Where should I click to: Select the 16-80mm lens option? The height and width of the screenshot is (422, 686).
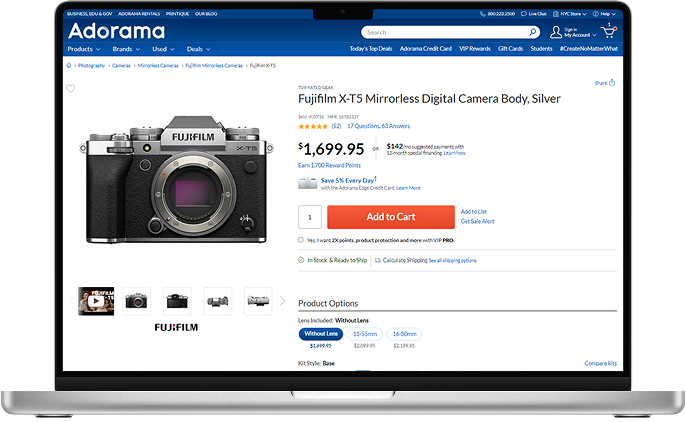[x=404, y=334]
